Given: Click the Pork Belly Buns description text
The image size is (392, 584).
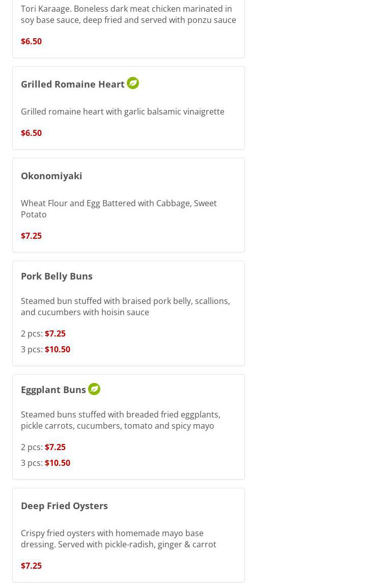Looking at the screenshot, I should [125, 307].
